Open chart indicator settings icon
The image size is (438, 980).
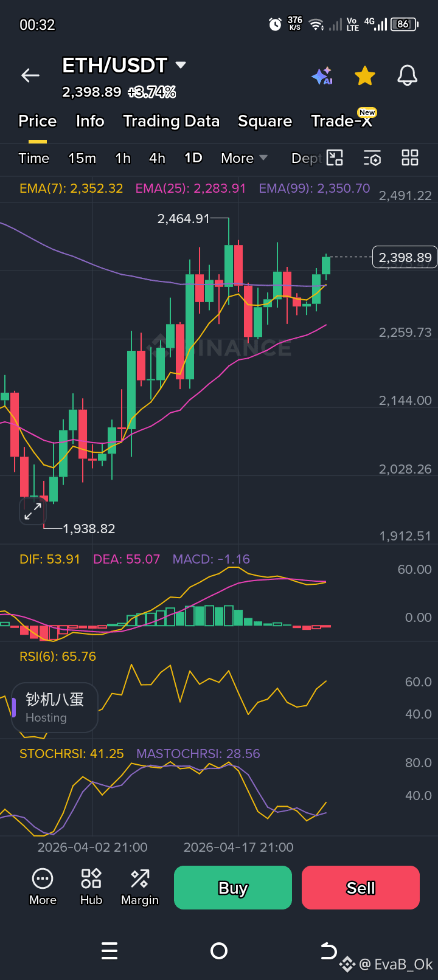[372, 158]
